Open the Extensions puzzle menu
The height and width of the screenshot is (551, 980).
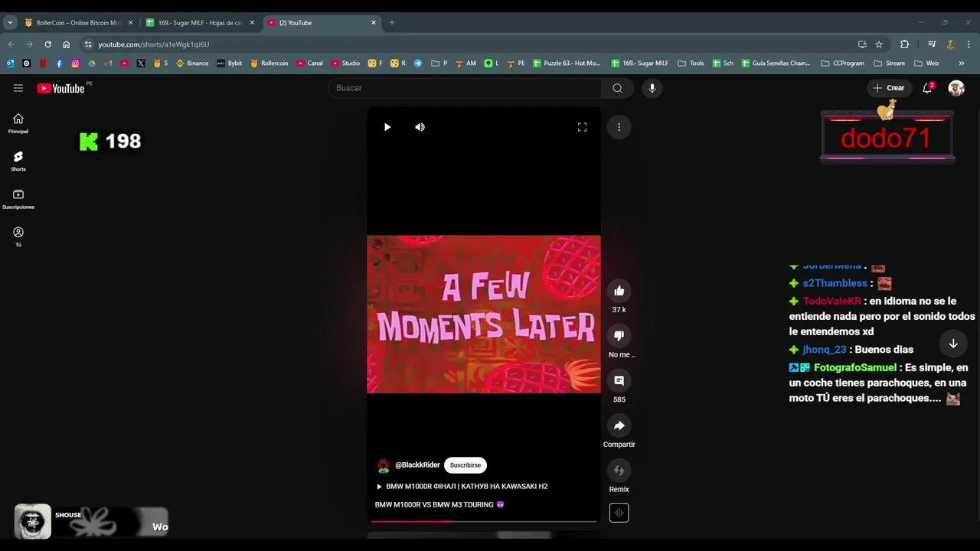[x=904, y=44]
